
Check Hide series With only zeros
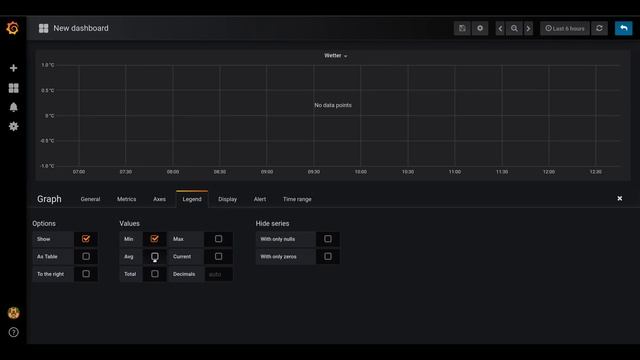click(328, 256)
